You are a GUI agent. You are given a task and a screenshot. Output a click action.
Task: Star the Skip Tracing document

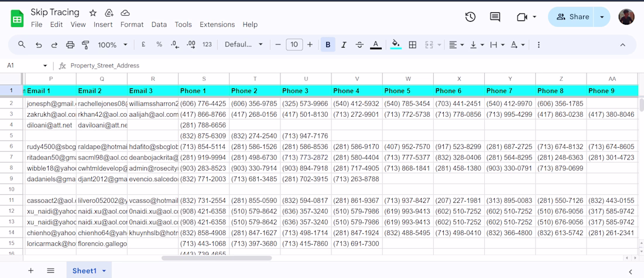coord(93,13)
